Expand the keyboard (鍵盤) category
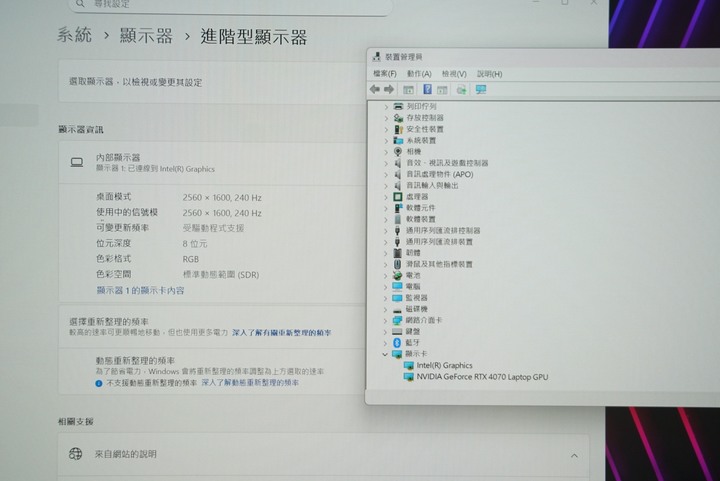This screenshot has height=481, width=720. point(386,331)
